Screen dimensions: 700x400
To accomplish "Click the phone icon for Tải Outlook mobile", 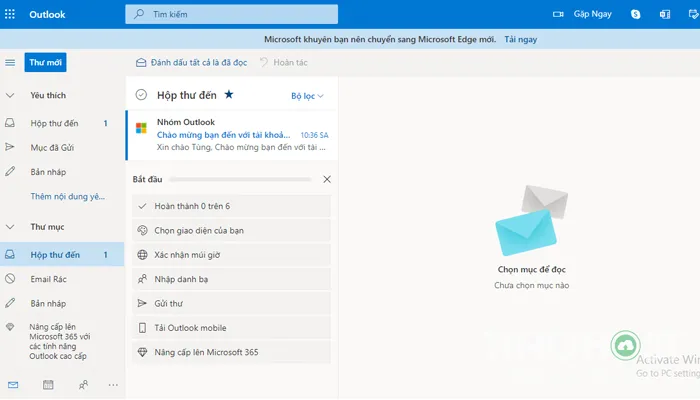I will coord(142,328).
